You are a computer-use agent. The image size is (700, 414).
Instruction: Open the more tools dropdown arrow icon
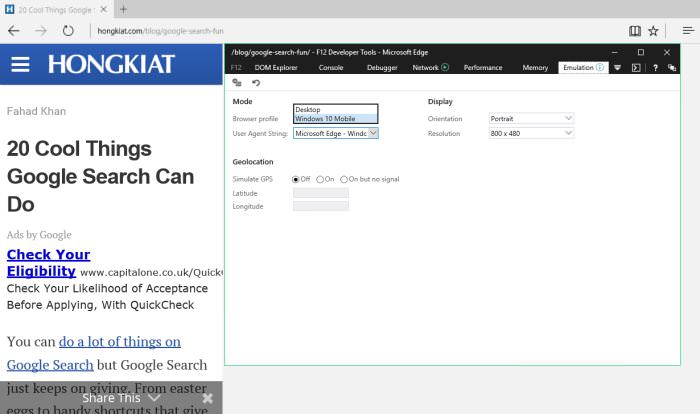[618, 68]
